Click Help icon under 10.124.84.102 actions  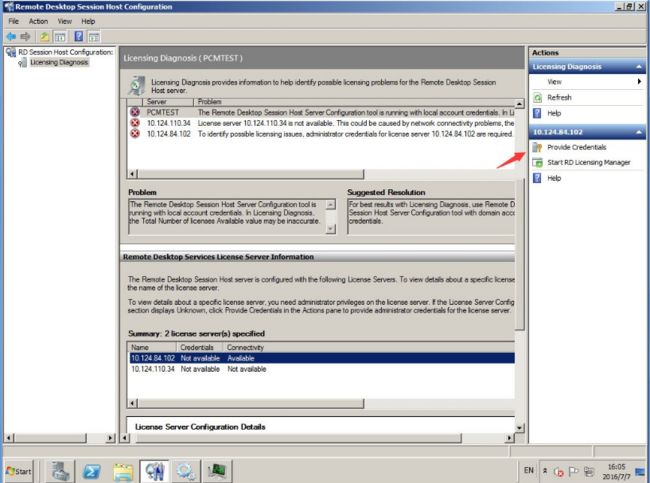(537, 178)
